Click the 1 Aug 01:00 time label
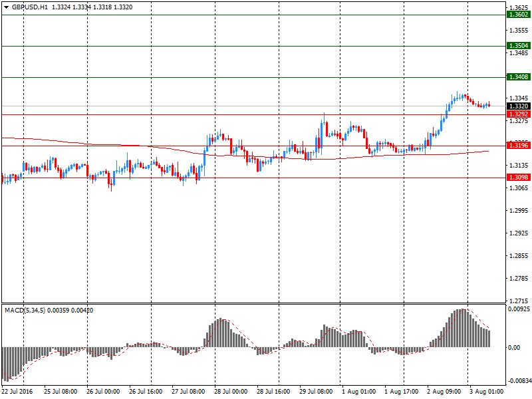 [x=358, y=391]
